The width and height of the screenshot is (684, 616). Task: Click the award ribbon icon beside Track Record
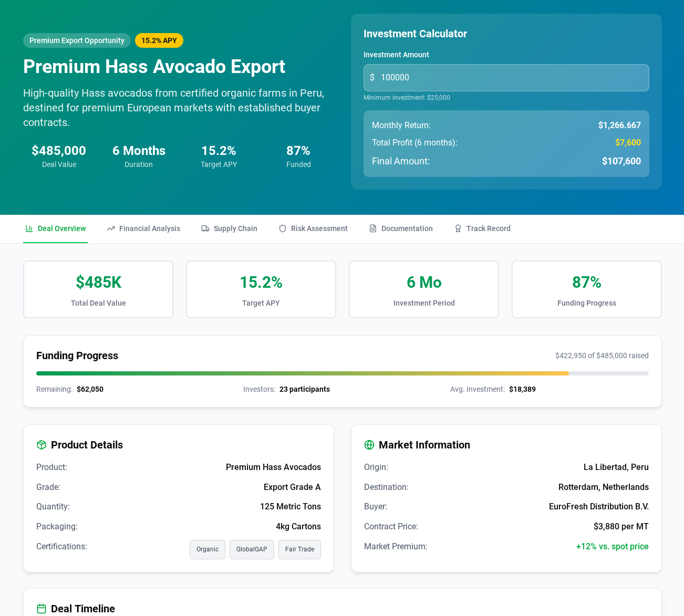pos(458,228)
